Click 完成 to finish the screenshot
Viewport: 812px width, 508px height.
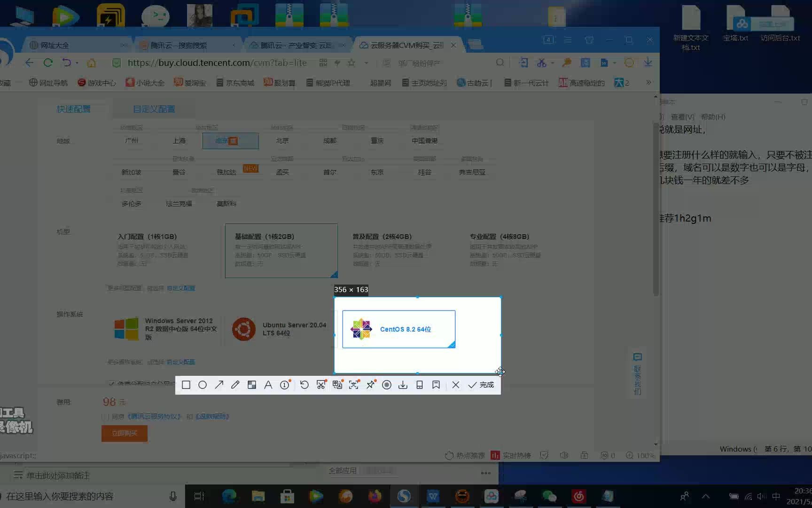coord(481,385)
